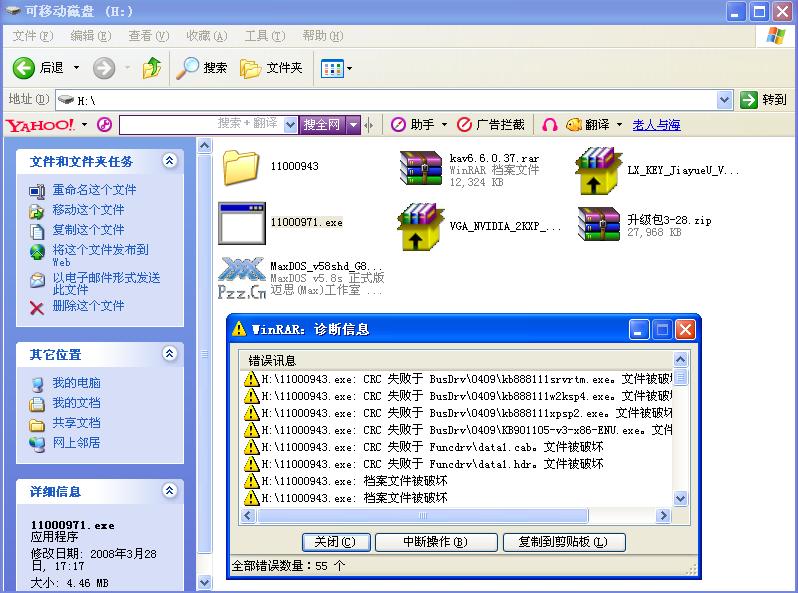The image size is (798, 593).
Task: Open the 老人与海 link
Action: (657, 125)
